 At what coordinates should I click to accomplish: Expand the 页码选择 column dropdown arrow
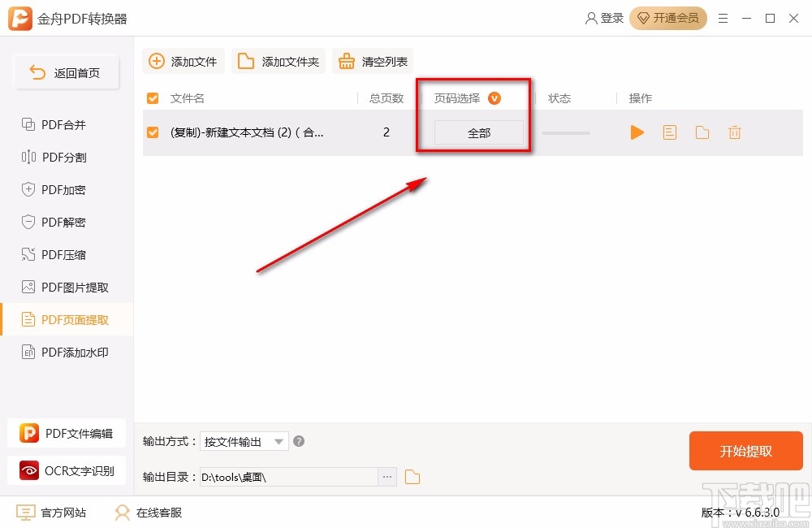tap(495, 97)
